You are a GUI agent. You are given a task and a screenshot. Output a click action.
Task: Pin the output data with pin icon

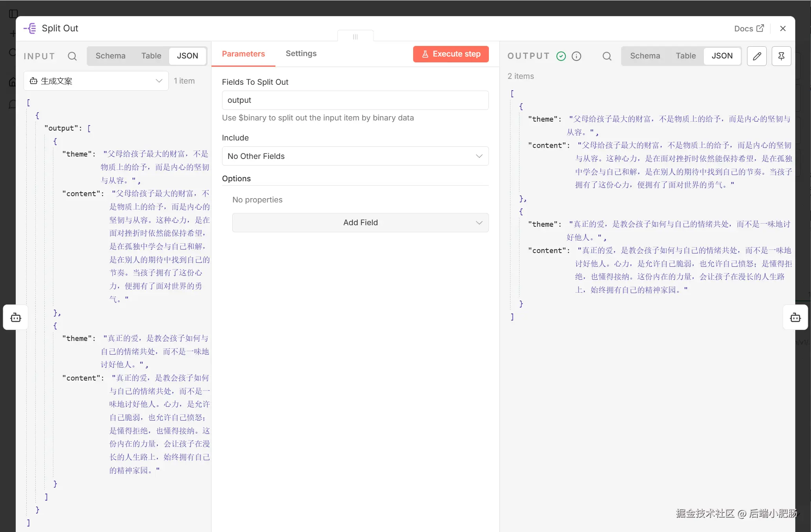click(781, 56)
